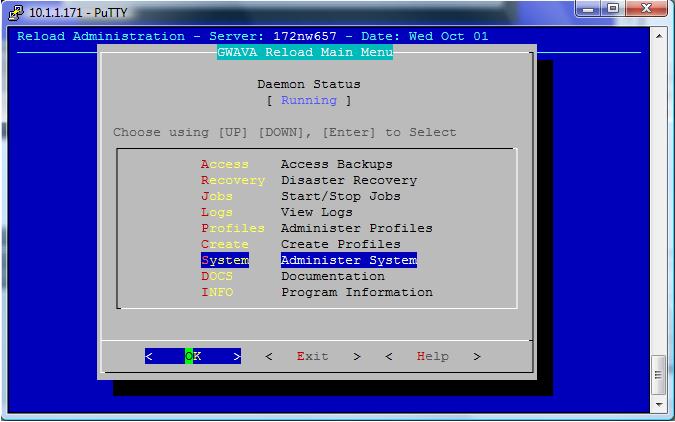The image size is (675, 422).
Task: Click the 'Disaster Recovery' description
Action: (x=349, y=180)
